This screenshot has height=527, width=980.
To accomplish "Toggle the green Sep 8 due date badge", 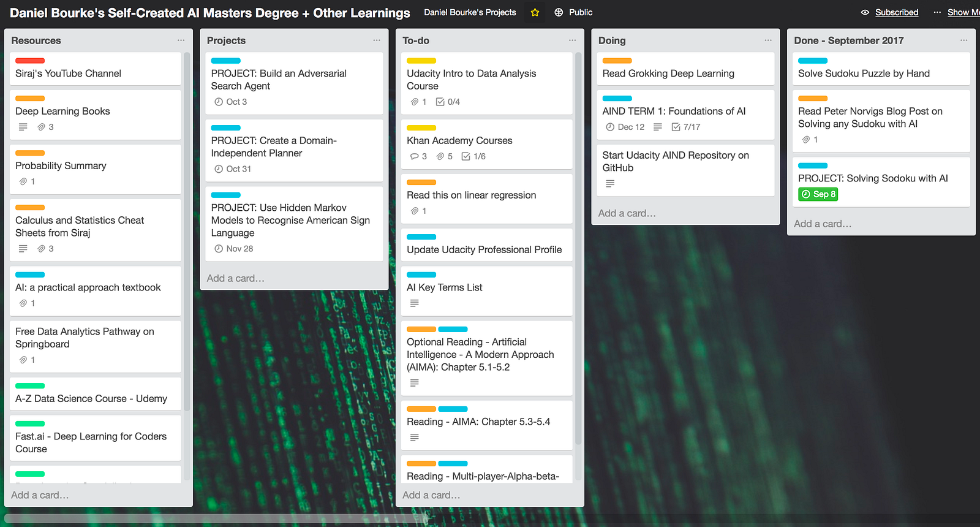I will [818, 194].
